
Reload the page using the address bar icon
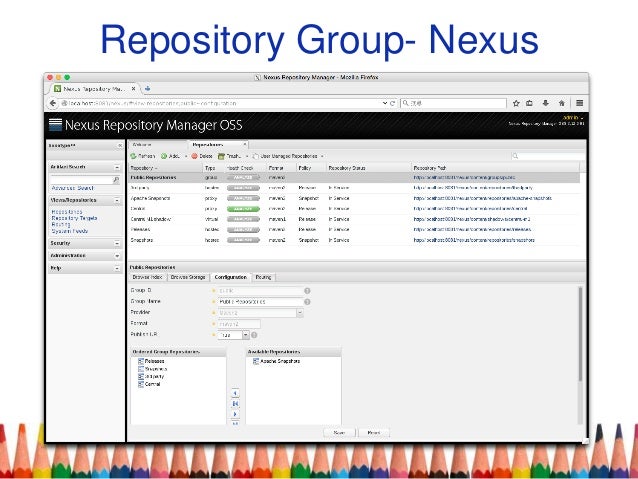(x=393, y=103)
